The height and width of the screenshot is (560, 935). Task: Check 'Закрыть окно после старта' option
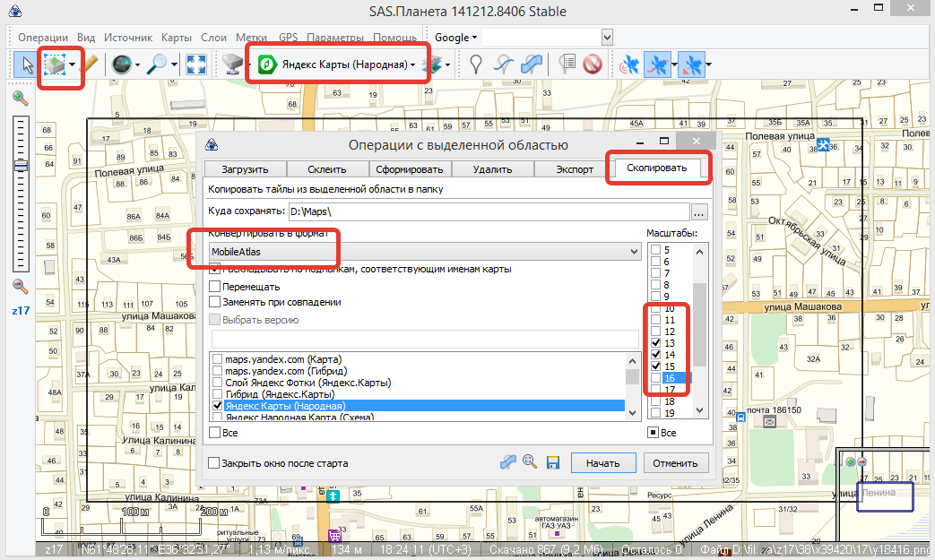click(214, 463)
